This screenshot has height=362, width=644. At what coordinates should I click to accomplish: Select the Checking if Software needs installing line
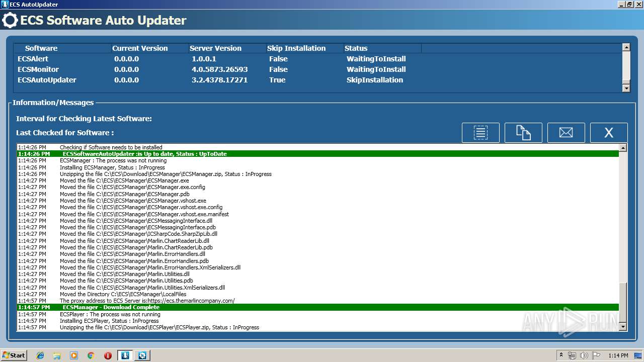pos(318,147)
